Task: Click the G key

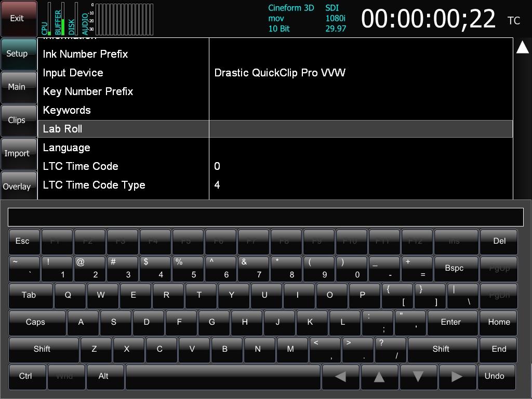Action: click(214, 322)
